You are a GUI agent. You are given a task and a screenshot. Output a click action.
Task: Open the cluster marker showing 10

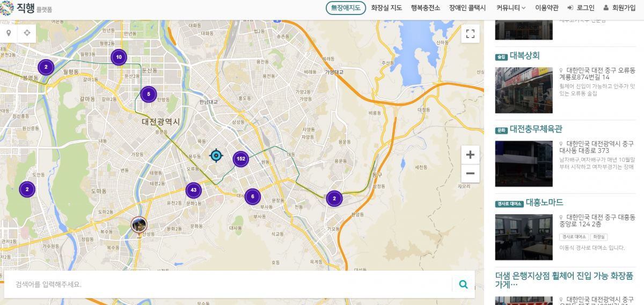pos(119,57)
